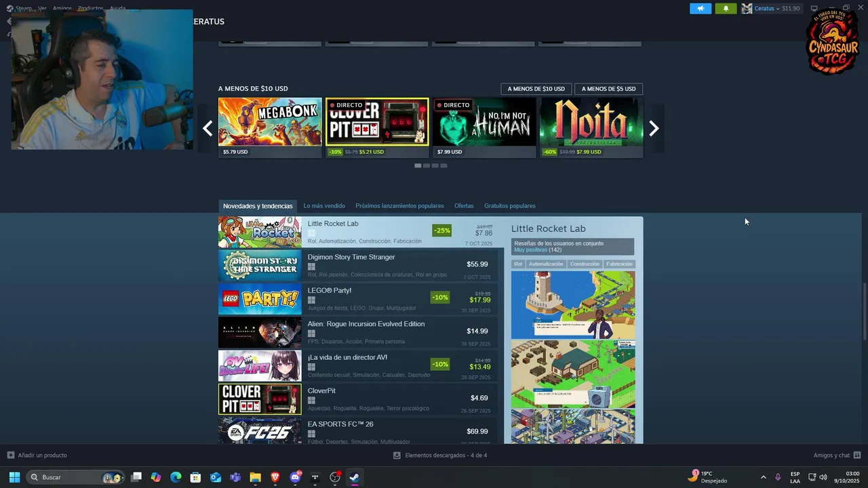The height and width of the screenshot is (488, 868).
Task: Open the No, I'm Not a Human capsule
Action: coord(484,127)
